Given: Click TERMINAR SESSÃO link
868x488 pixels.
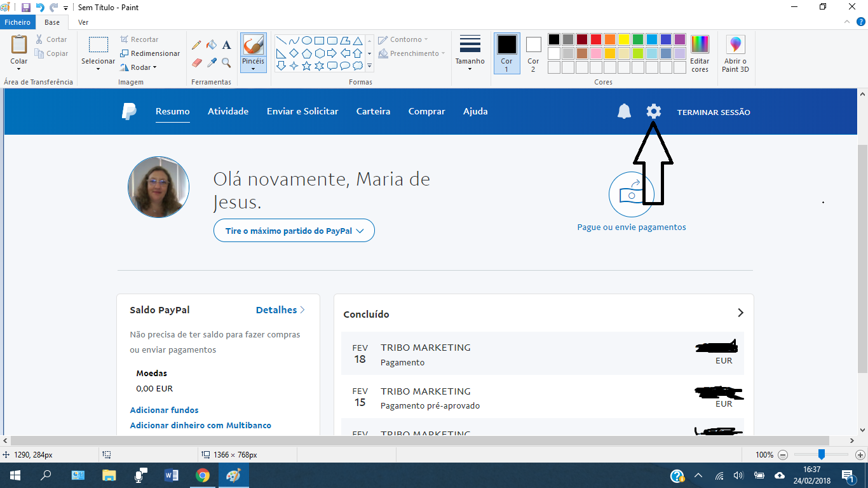Looking at the screenshot, I should tap(714, 112).
